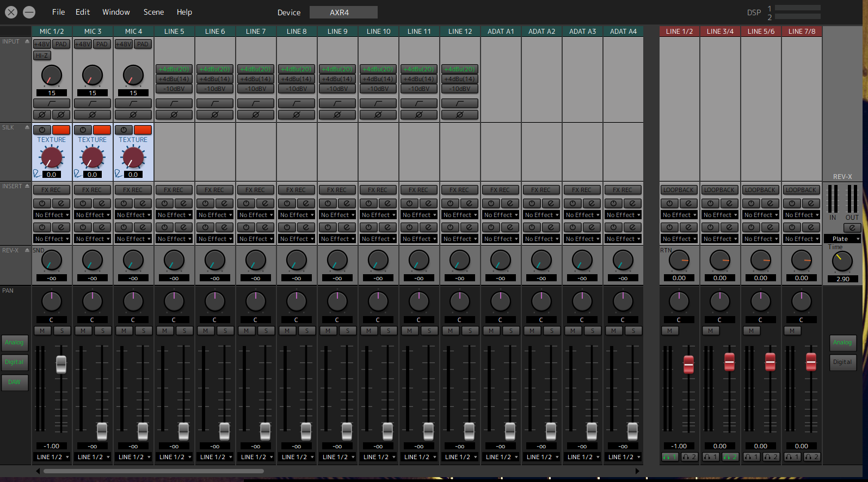Viewport: 868px width, 482px height.
Task: Mute the output LINE 5/6 channel
Action: (752, 331)
